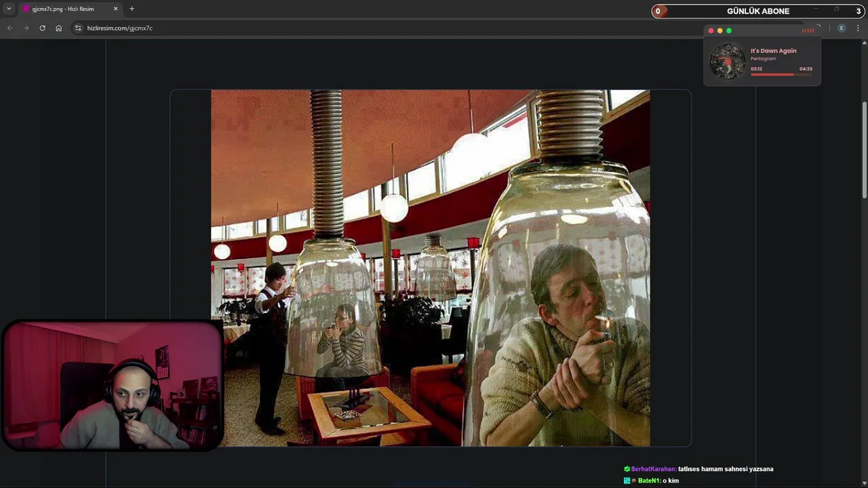Open the tab search dropdown arrow
Image resolution: width=868 pixels, height=488 pixels.
[x=9, y=9]
